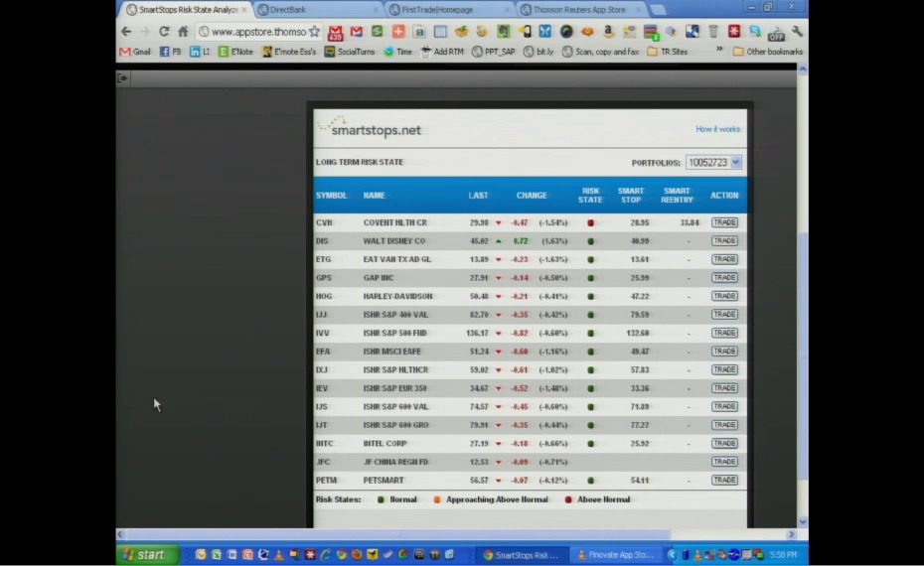Click the red asterisk extension icon
924x566 pixels.
[x=733, y=31]
